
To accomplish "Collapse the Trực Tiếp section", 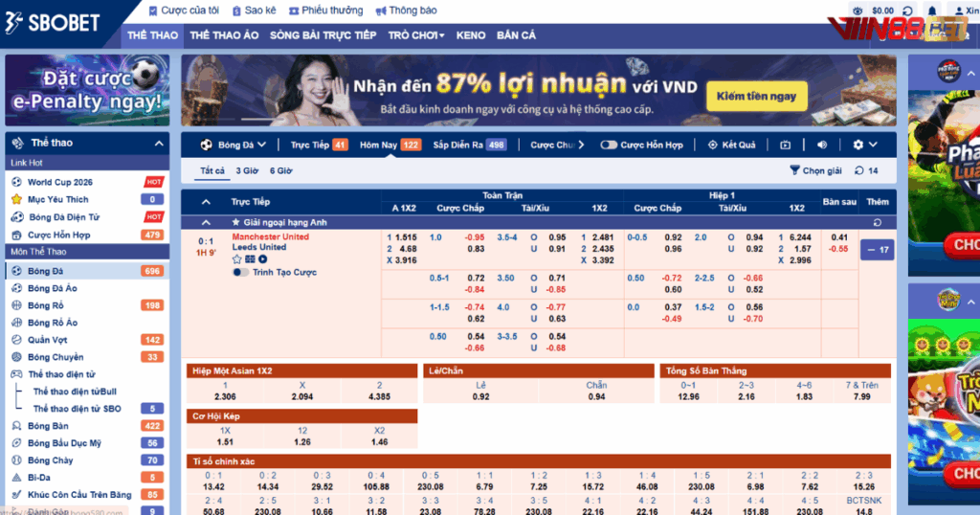I will pos(206,202).
